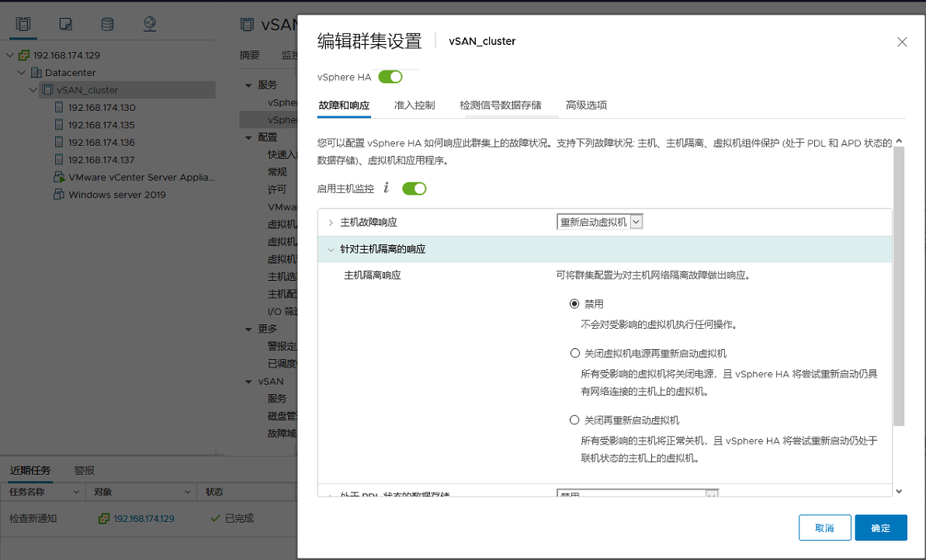Screen dimensions: 926x560
Task: Click host icon for 192.168.174.137
Action: [58, 159]
